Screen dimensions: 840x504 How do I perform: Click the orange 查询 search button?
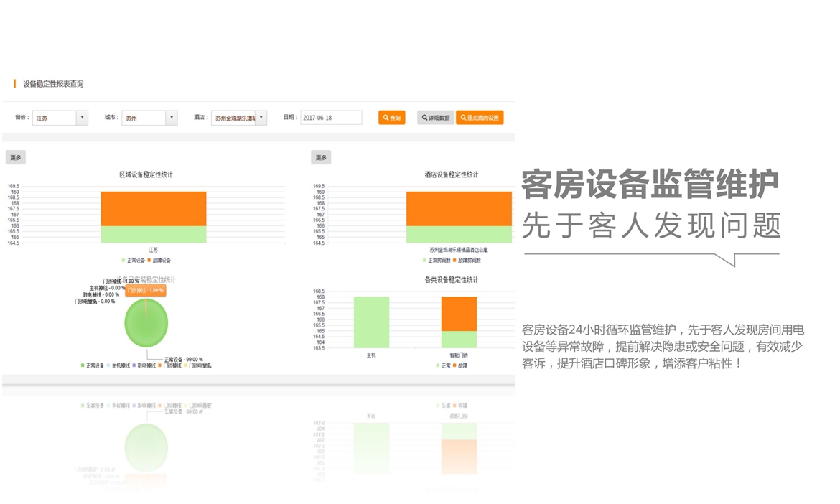391,118
